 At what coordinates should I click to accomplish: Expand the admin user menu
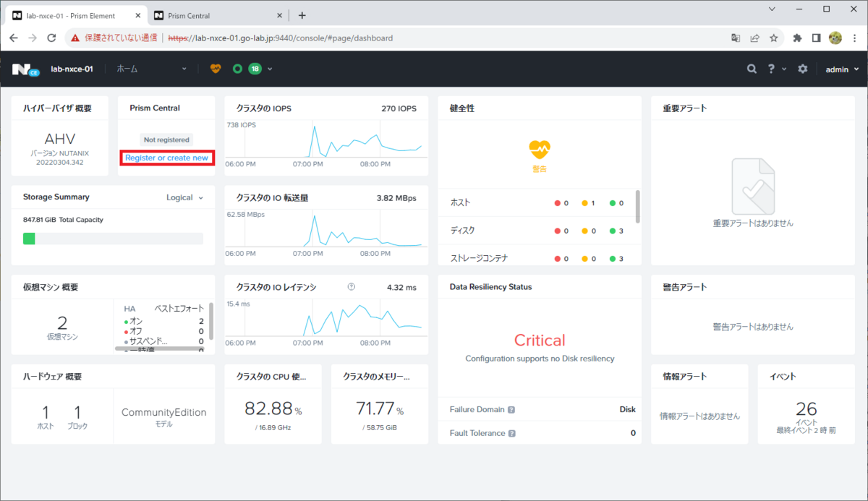tap(843, 69)
